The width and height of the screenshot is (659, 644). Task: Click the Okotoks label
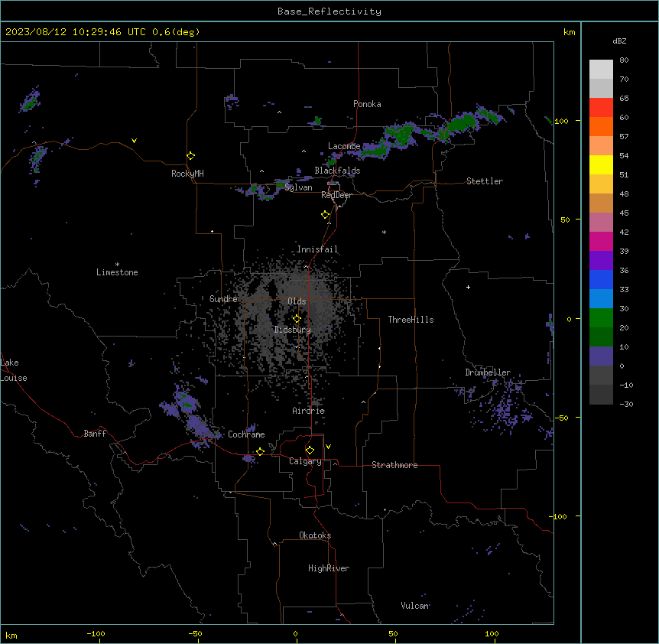pos(315,535)
